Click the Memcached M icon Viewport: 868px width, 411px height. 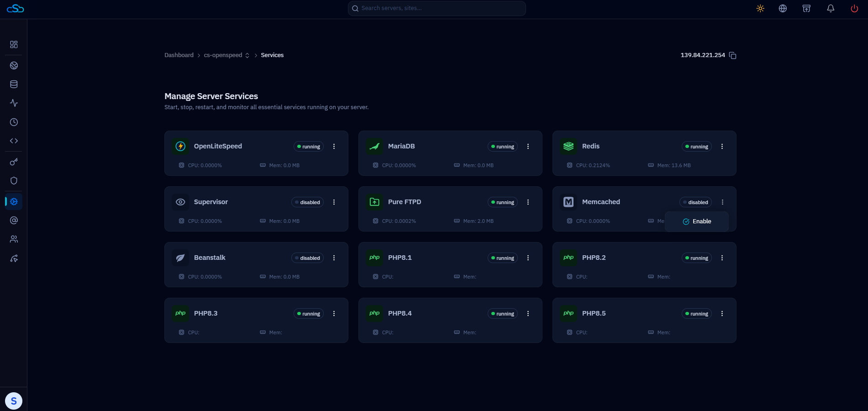(x=568, y=202)
